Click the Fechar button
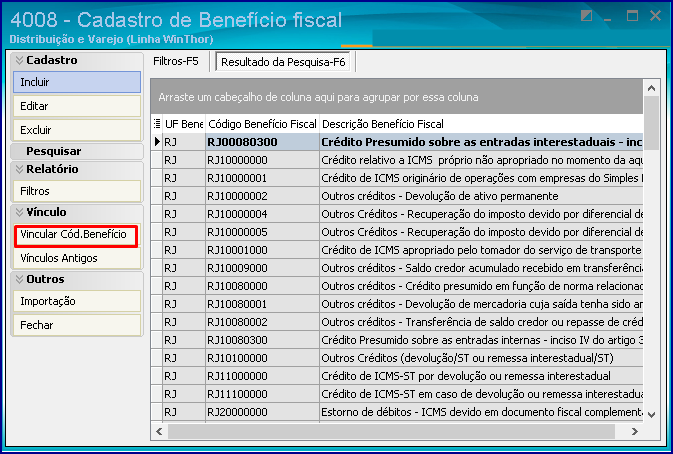 [77, 325]
